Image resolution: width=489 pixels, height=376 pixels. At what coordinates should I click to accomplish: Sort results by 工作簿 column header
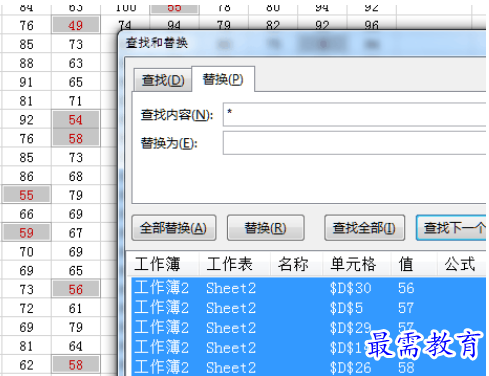click(164, 264)
